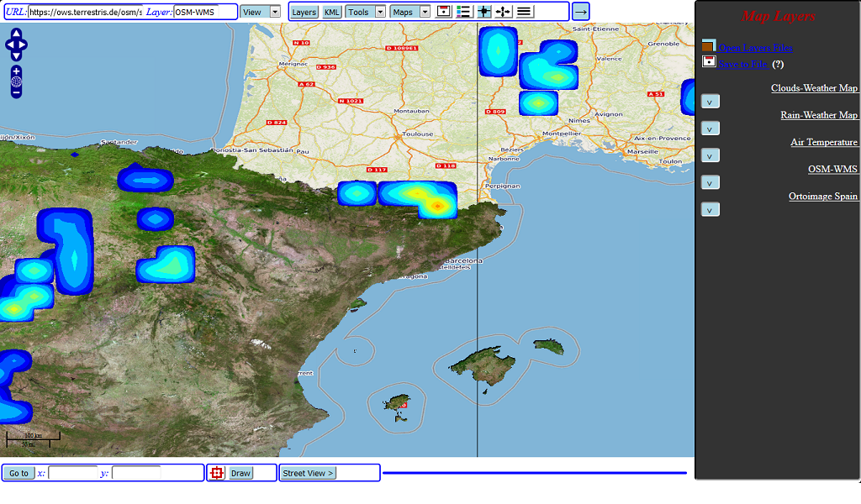The height and width of the screenshot is (504, 861).
Task: Zoom in with the plus icon
Action: coord(16,70)
